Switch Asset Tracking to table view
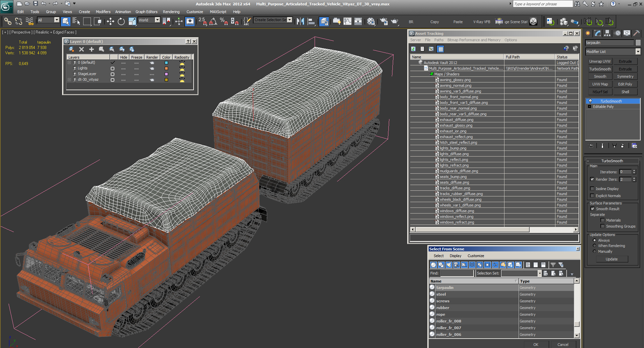 point(440,49)
